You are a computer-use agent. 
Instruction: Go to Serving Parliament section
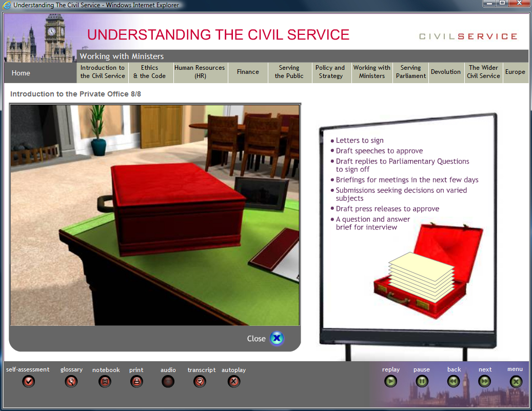410,72
